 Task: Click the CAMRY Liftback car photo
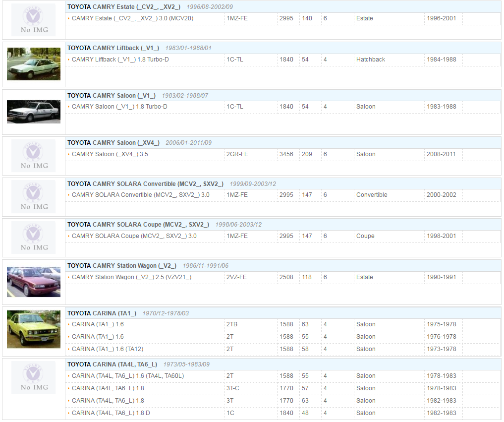[33, 64]
